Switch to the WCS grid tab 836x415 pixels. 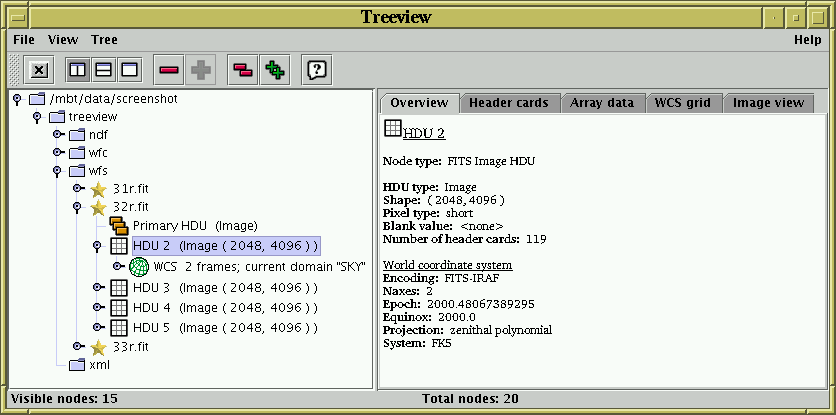pyautogui.click(x=682, y=103)
